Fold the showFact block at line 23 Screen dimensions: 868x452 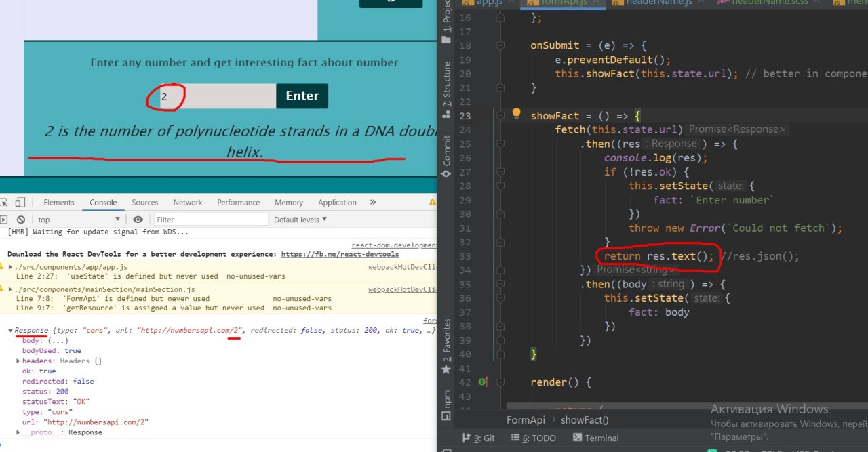pos(500,117)
